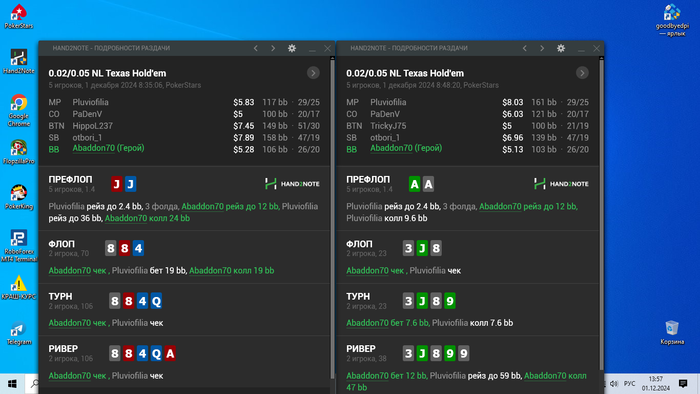Click left window title 0.02/0.05 NL Texas Hold'em
Viewport: 700px width, 394px height.
point(107,73)
